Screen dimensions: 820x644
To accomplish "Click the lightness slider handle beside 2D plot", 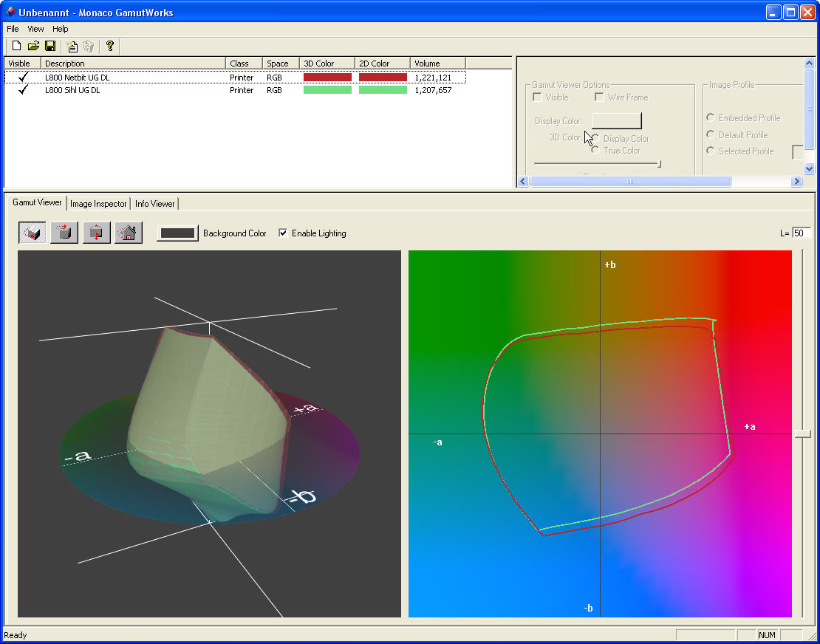I will (802, 434).
